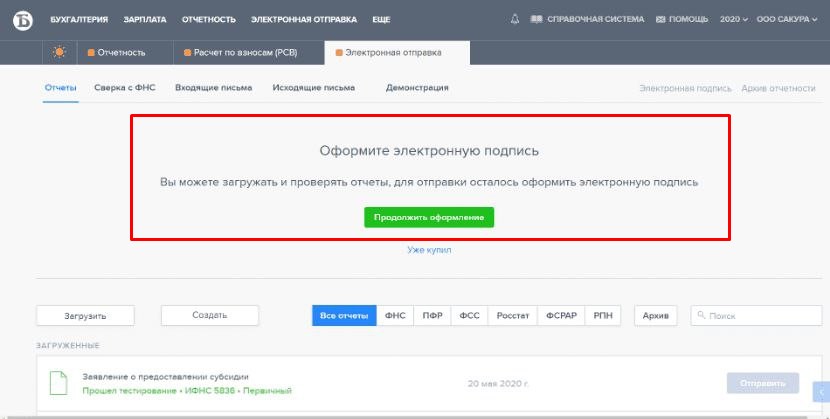830x419 pixels.
Task: Open the Архив button
Action: (x=655, y=315)
